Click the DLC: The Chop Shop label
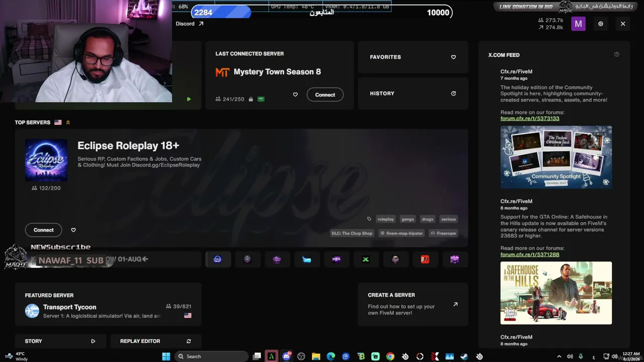644x362 pixels. point(352,233)
